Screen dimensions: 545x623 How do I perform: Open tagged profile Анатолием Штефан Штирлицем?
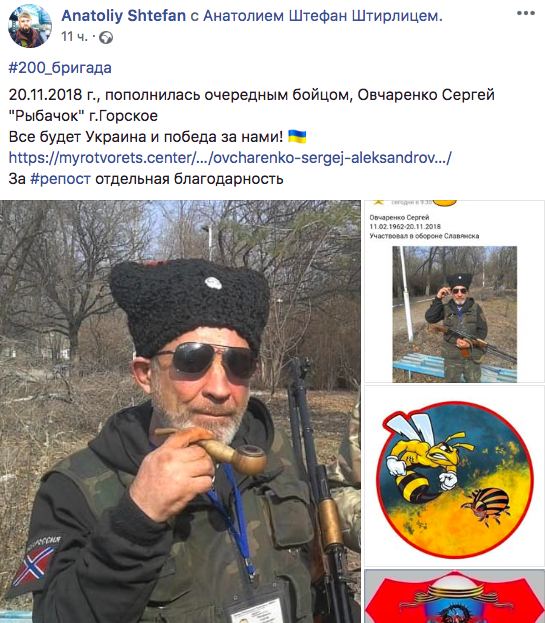pyautogui.click(x=323, y=16)
